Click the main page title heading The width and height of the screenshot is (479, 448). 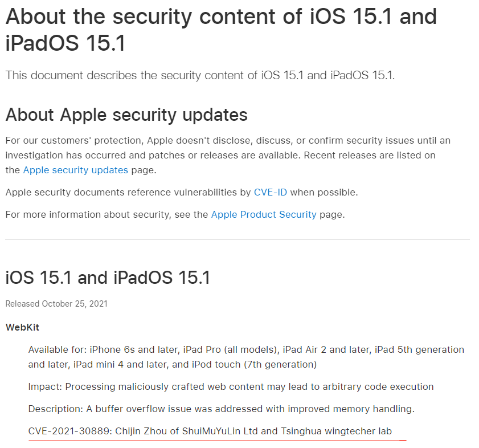[x=221, y=30]
